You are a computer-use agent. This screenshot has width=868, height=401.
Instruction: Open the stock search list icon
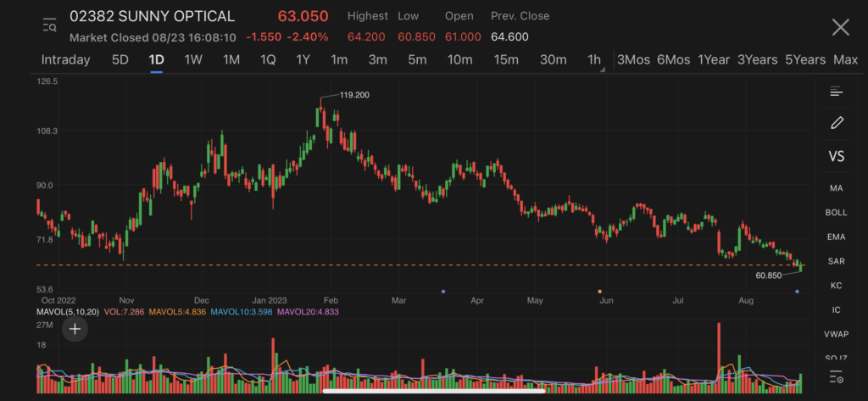click(x=50, y=25)
